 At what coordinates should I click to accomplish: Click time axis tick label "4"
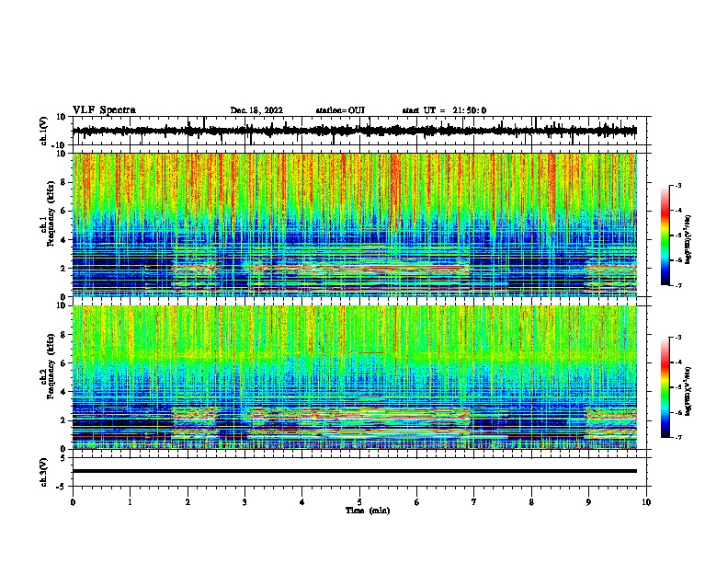pos(302,502)
